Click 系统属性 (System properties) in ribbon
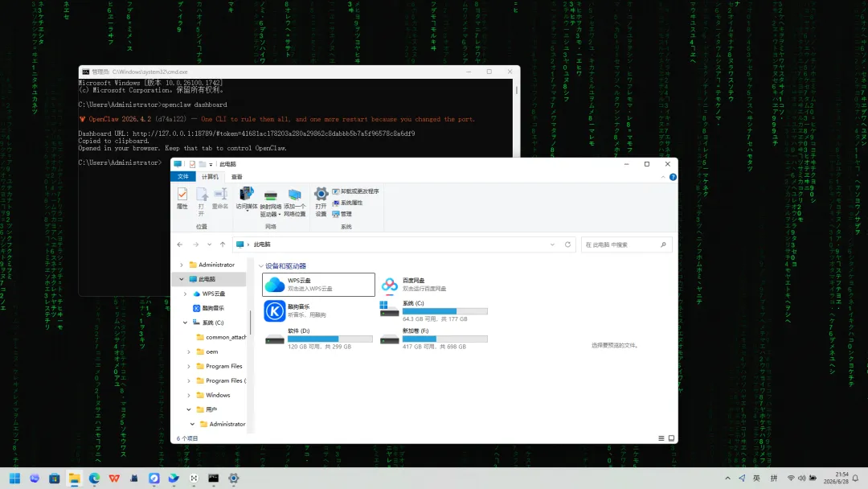The width and height of the screenshot is (868, 489). pos(347,203)
